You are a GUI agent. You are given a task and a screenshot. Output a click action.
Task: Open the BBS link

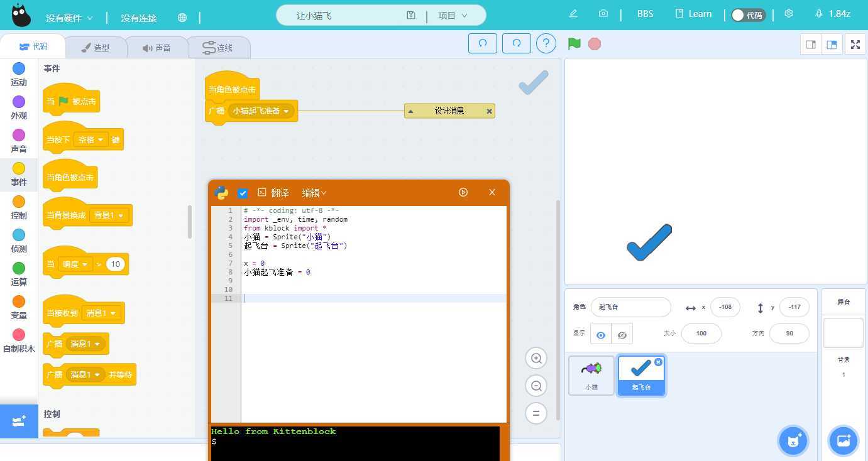click(646, 13)
